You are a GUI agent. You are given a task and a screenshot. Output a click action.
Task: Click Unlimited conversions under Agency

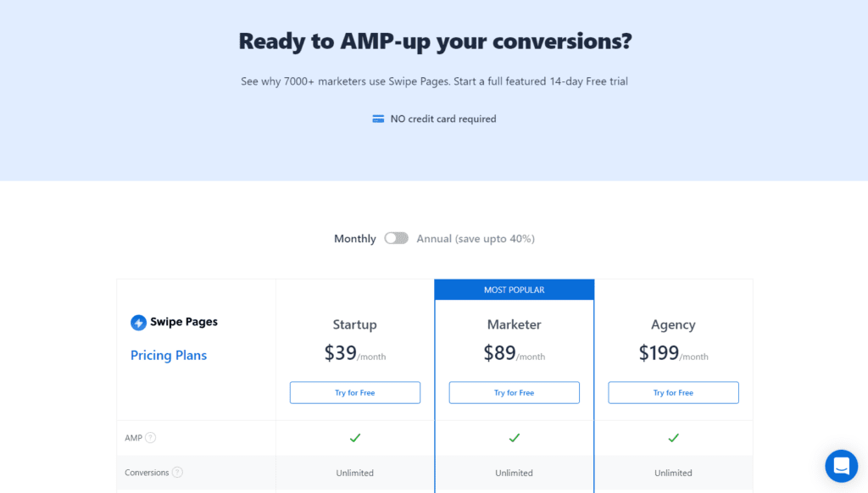pos(673,473)
